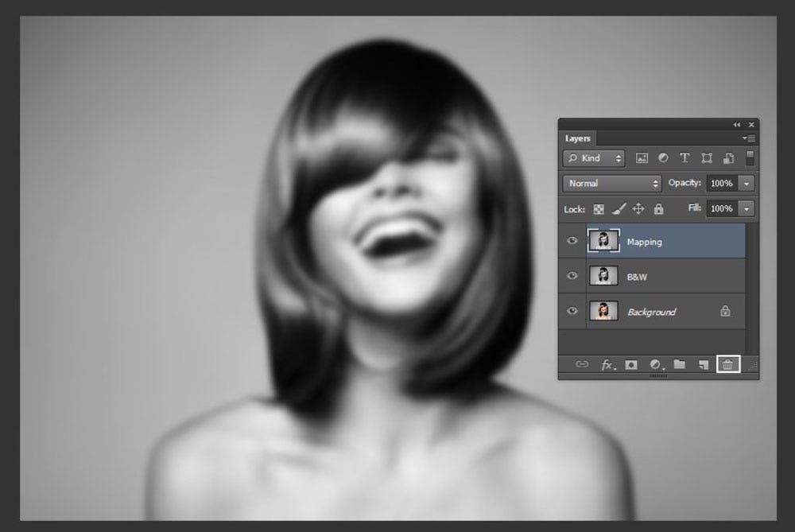Hide the Background layer
The image size is (795, 532).
pos(572,311)
